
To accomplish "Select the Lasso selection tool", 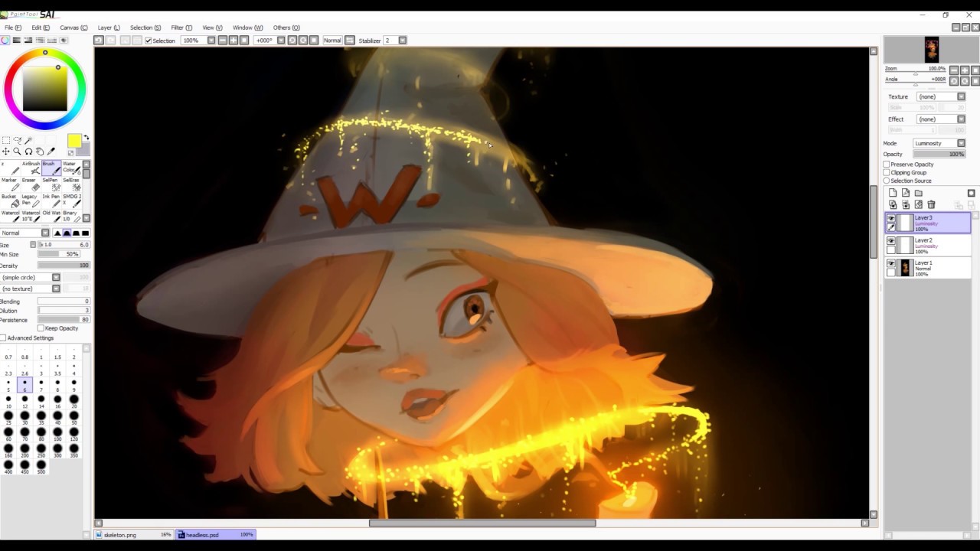I will [x=18, y=141].
